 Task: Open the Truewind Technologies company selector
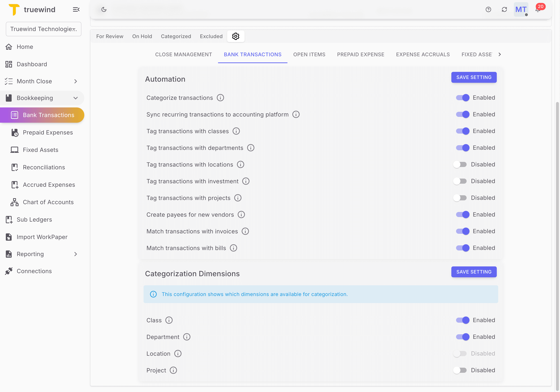click(43, 29)
